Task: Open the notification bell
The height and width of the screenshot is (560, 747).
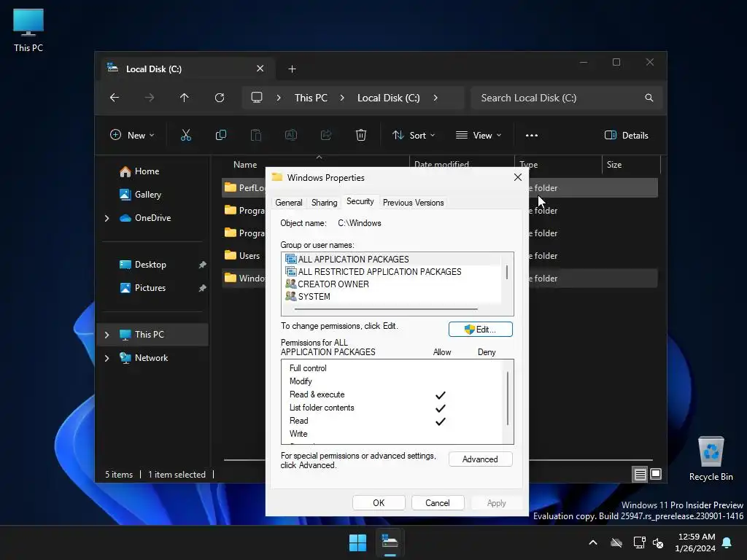Action: coord(727,542)
